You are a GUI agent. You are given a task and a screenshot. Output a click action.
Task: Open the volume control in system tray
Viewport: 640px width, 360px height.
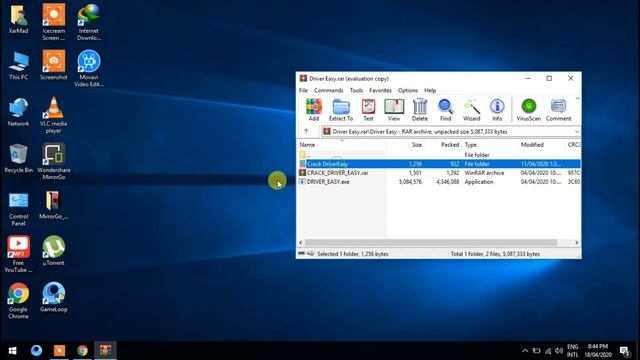[x=559, y=351]
